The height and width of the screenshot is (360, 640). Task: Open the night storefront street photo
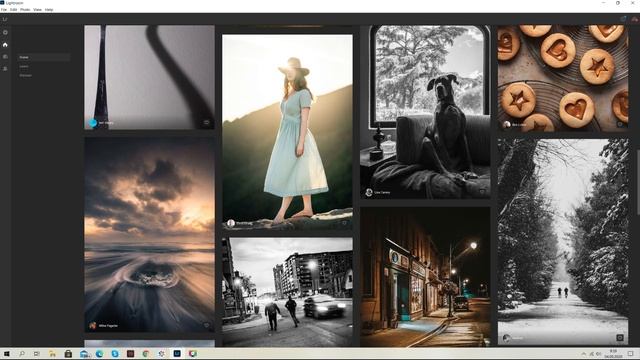425,277
